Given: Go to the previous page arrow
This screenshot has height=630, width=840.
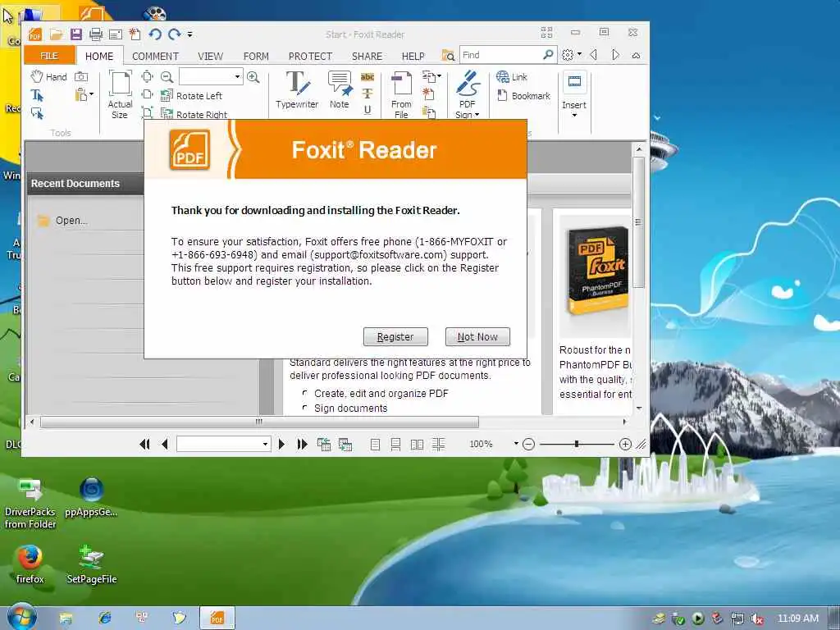Looking at the screenshot, I should point(164,444).
